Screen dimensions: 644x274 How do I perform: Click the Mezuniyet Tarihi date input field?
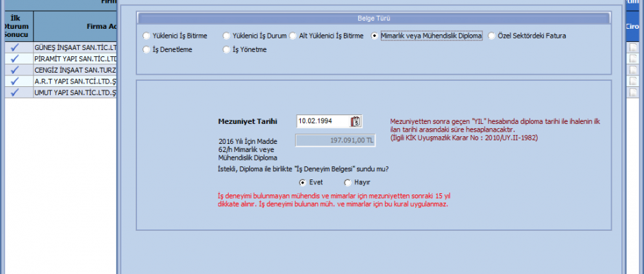(x=322, y=121)
